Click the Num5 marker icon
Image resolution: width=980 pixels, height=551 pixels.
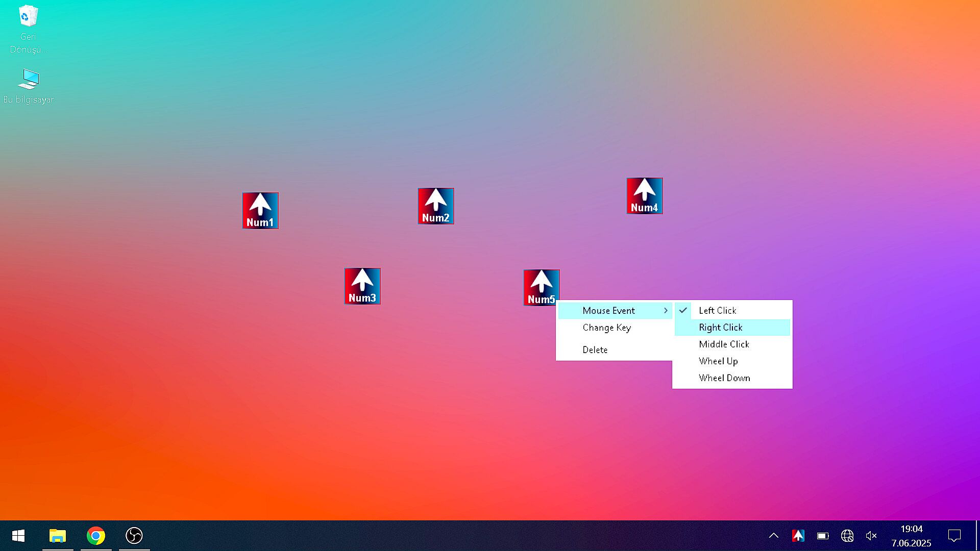(x=541, y=287)
